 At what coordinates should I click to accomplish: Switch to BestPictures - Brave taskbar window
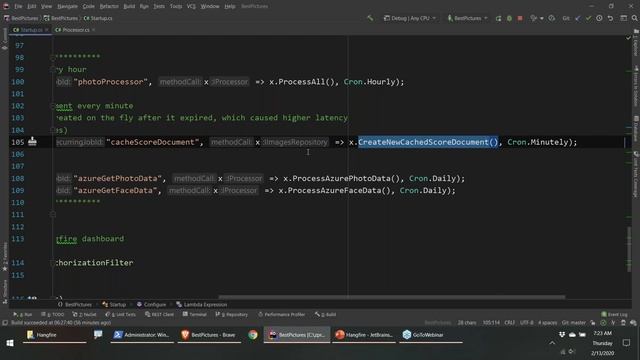(209, 335)
